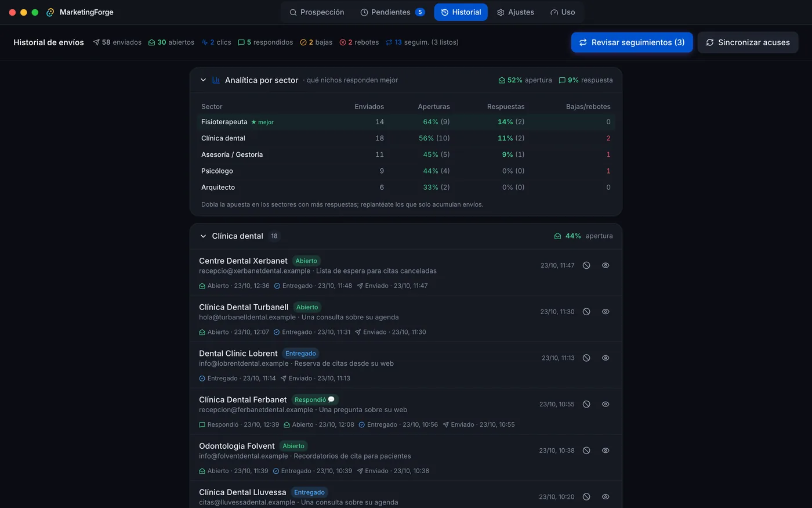
Task: Click block icon for Centre Dental Xerbanet
Action: (x=586, y=265)
